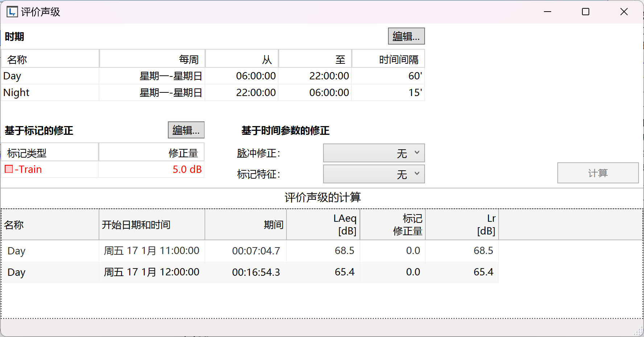Click the 期间 column header
The width and height of the screenshot is (644, 337).
point(246,225)
